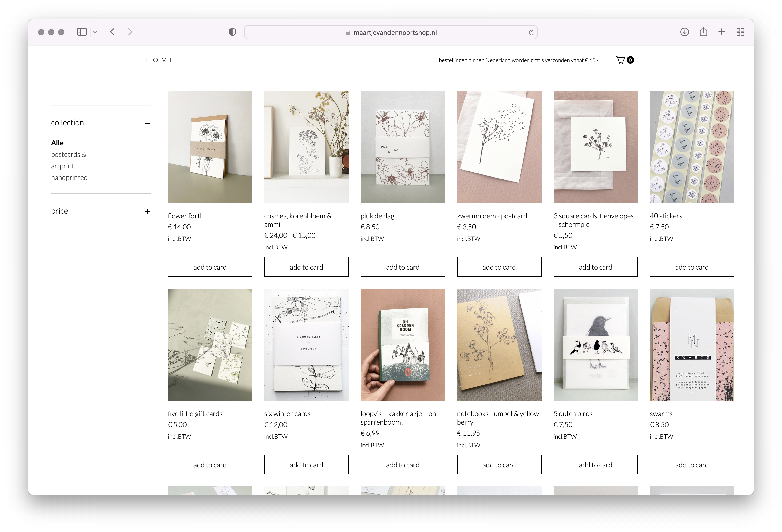Screen dimensions: 782x532
Task: Click the share icon in Safari
Action: tap(703, 32)
